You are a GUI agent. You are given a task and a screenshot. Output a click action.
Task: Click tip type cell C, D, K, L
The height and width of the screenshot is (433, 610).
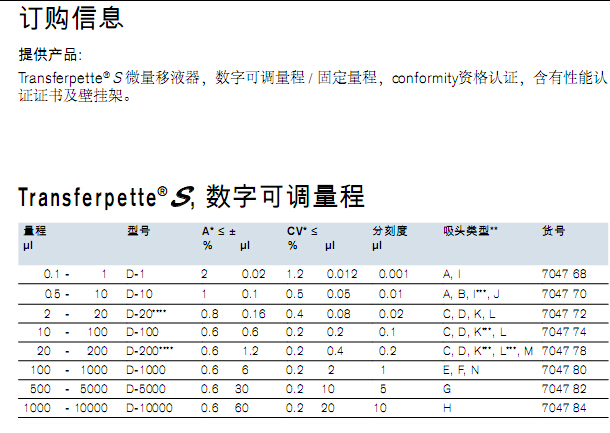[x=469, y=314]
